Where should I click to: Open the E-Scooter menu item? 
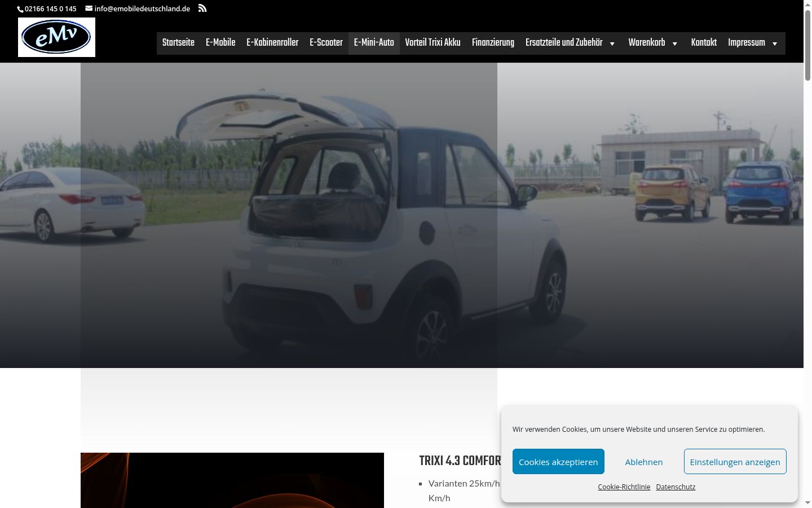click(x=326, y=43)
